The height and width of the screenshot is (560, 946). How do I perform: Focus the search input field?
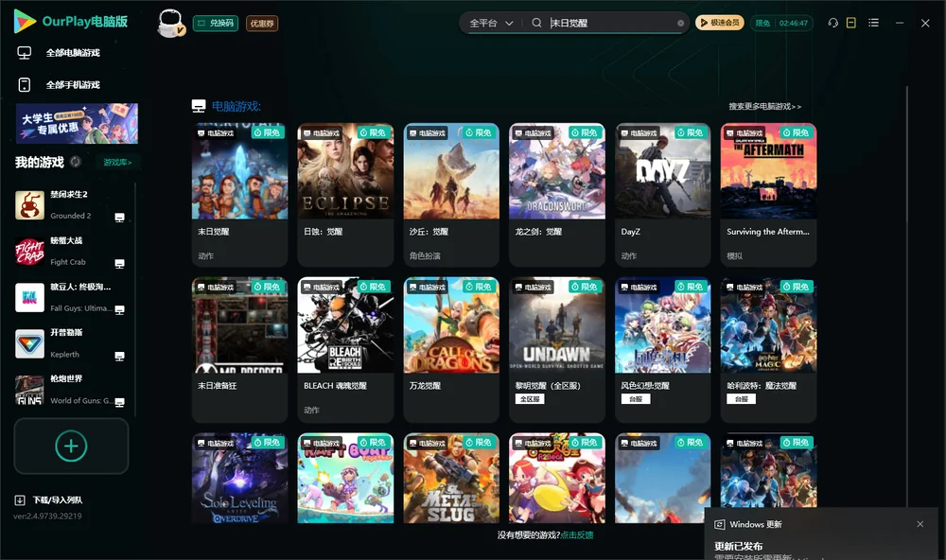[610, 23]
